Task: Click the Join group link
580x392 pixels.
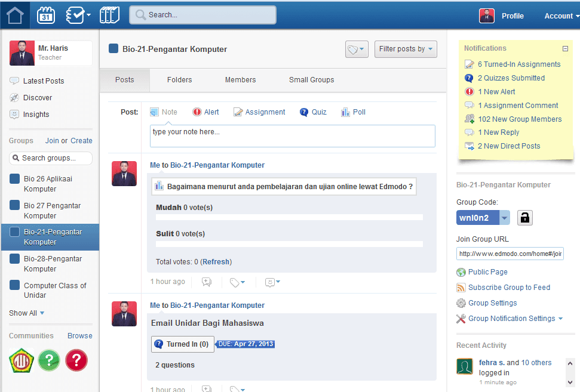Action: pyautogui.click(x=52, y=141)
